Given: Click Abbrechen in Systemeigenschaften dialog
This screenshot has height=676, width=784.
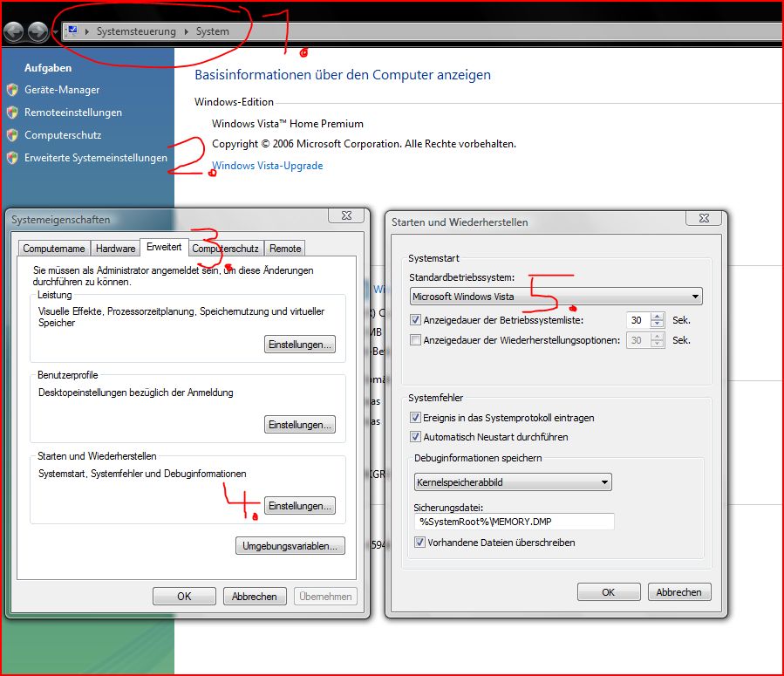Looking at the screenshot, I should tap(255, 597).
